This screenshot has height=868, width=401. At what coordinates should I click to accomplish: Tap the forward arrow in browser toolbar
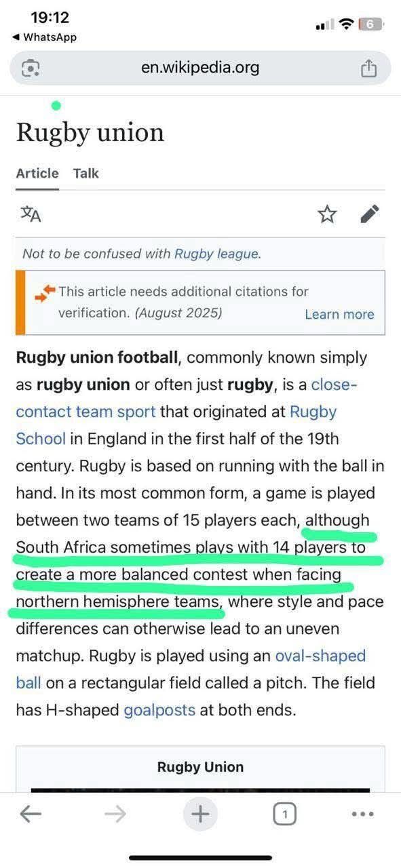click(x=115, y=814)
